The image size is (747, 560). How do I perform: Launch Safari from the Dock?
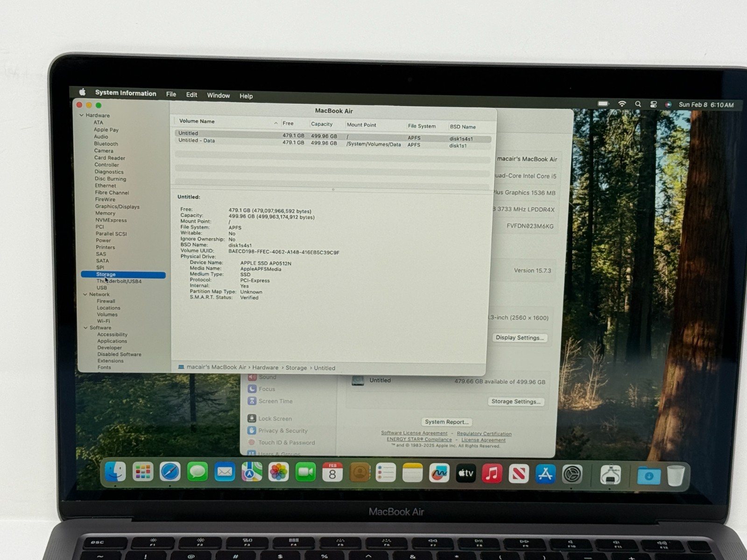tap(170, 472)
